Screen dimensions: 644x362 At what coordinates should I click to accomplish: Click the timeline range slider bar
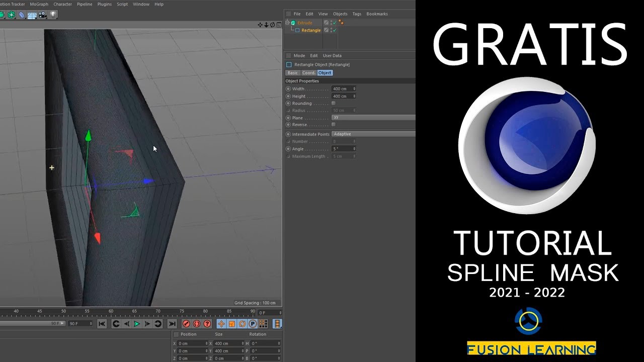click(x=33, y=324)
